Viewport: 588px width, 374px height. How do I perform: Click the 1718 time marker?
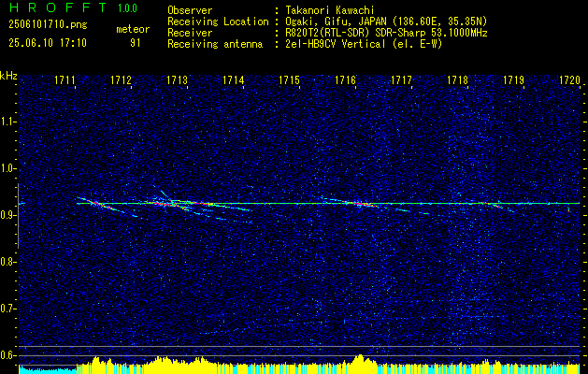pos(457,80)
